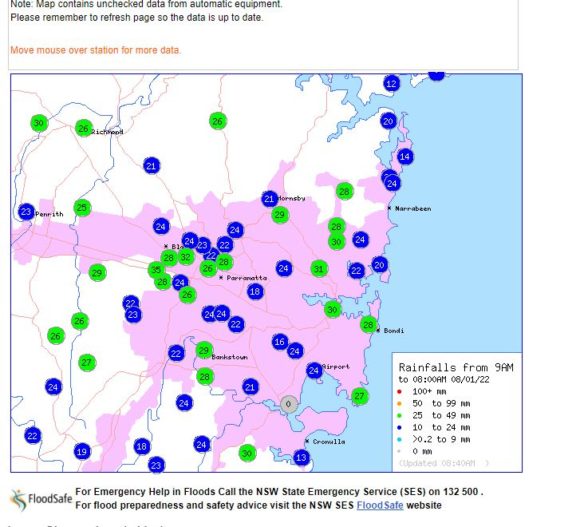
Task: Click the green 25 to 49 mm legend dot
Action: coord(399,416)
